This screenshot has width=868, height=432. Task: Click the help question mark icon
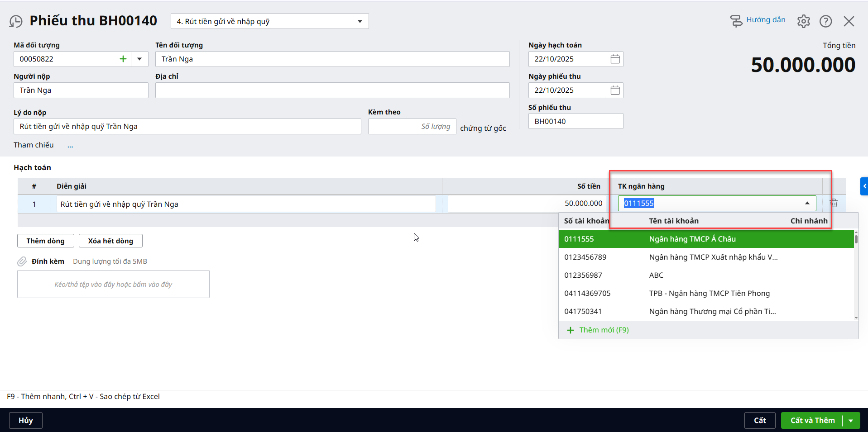[x=825, y=21]
